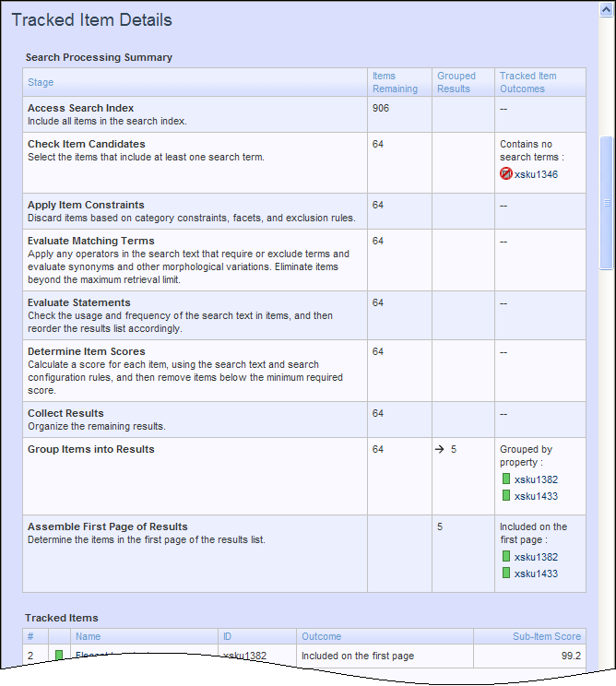This screenshot has height=686, width=616.
Task: Open xsku1433 link under Included on the first page
Action: (536, 574)
